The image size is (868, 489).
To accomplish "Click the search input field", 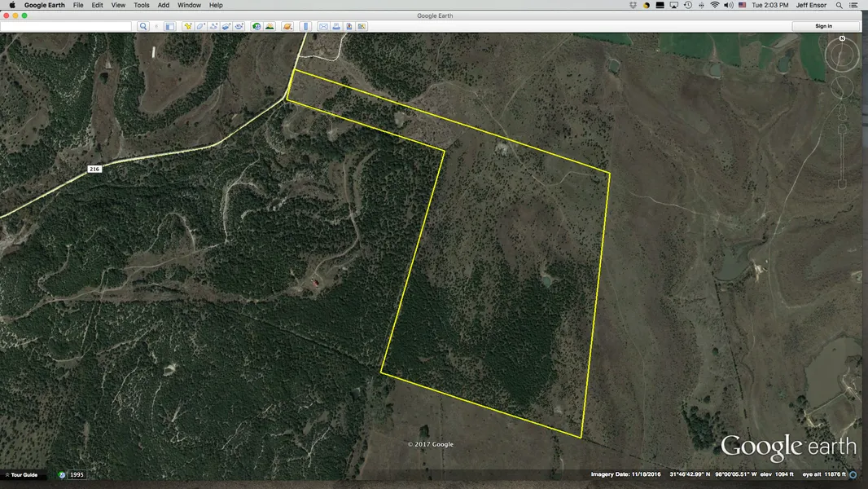I will [x=67, y=26].
